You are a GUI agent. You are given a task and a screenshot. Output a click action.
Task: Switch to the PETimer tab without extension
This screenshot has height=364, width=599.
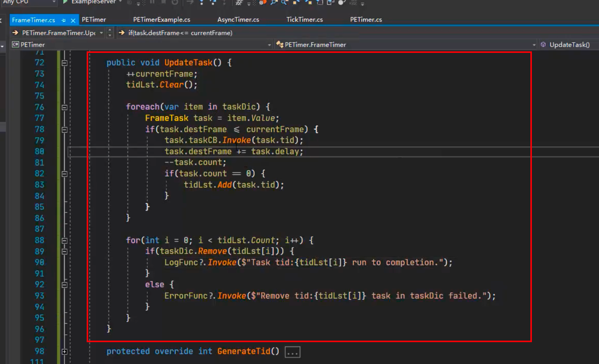pos(94,20)
